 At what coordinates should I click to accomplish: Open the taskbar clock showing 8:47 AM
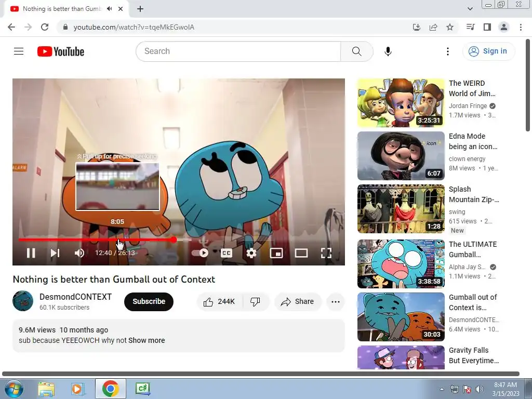(x=506, y=389)
